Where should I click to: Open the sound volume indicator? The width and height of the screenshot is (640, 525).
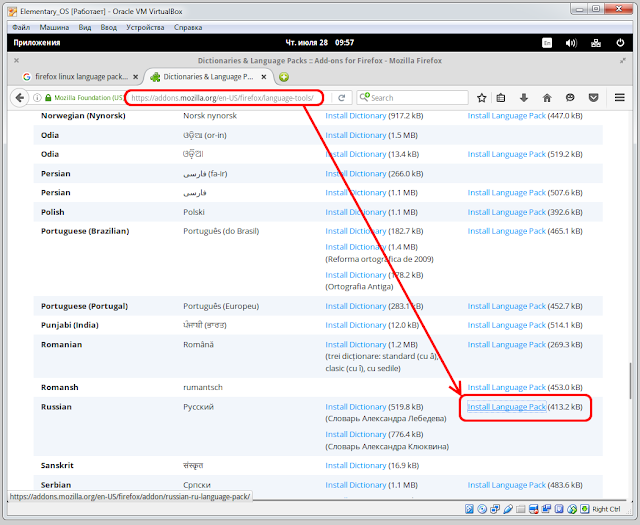(x=571, y=43)
